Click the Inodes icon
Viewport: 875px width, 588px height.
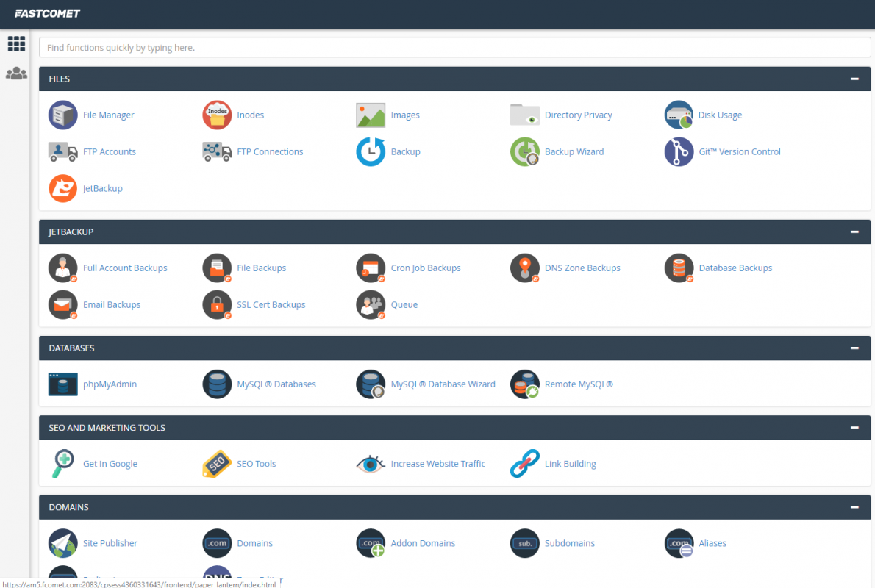tap(216, 115)
